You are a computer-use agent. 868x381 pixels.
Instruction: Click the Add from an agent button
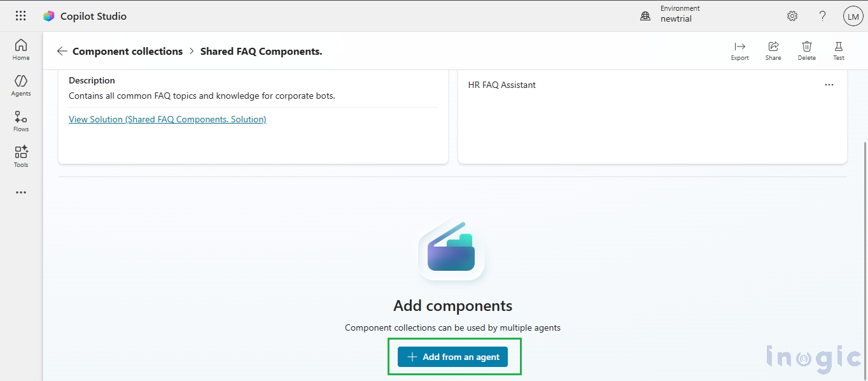click(453, 357)
